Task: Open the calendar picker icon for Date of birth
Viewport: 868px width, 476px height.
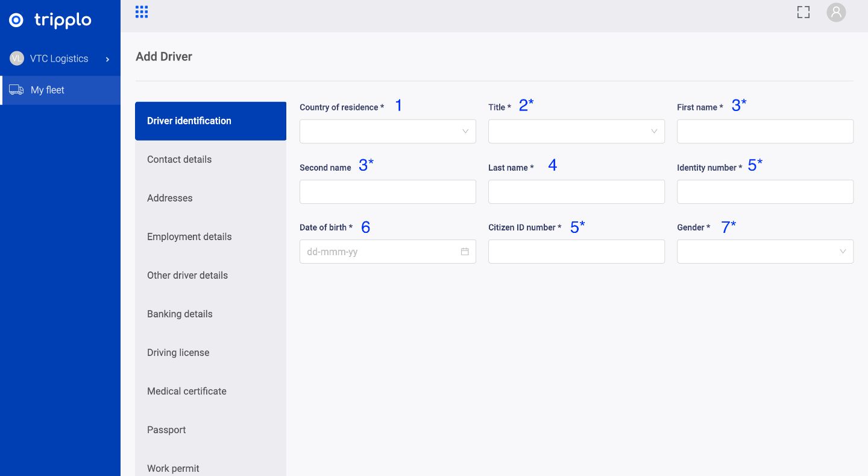Action: (x=465, y=252)
